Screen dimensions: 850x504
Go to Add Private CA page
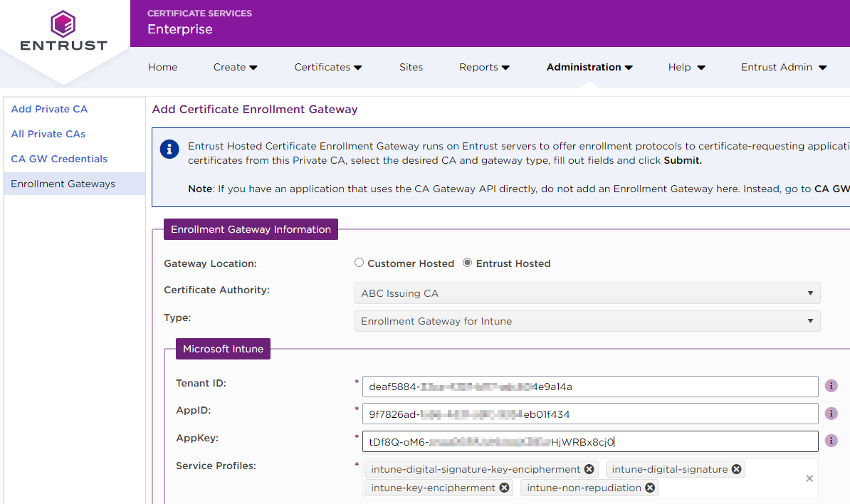click(x=49, y=109)
